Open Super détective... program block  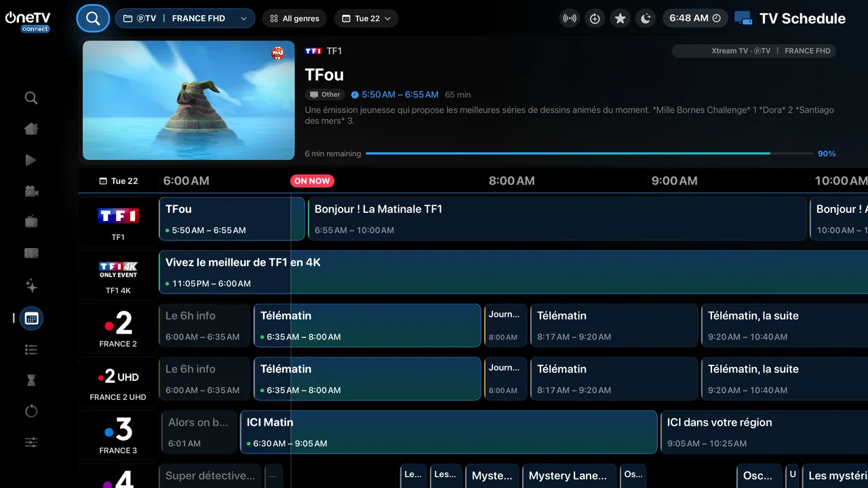click(210, 476)
